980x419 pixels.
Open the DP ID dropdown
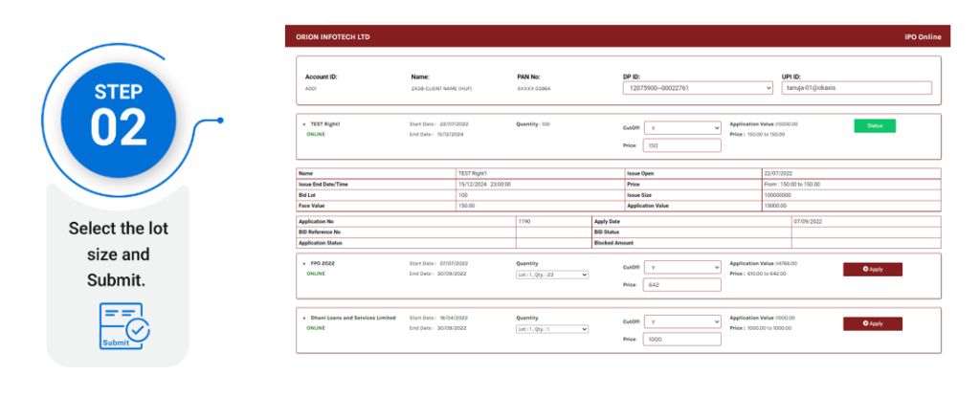697,88
